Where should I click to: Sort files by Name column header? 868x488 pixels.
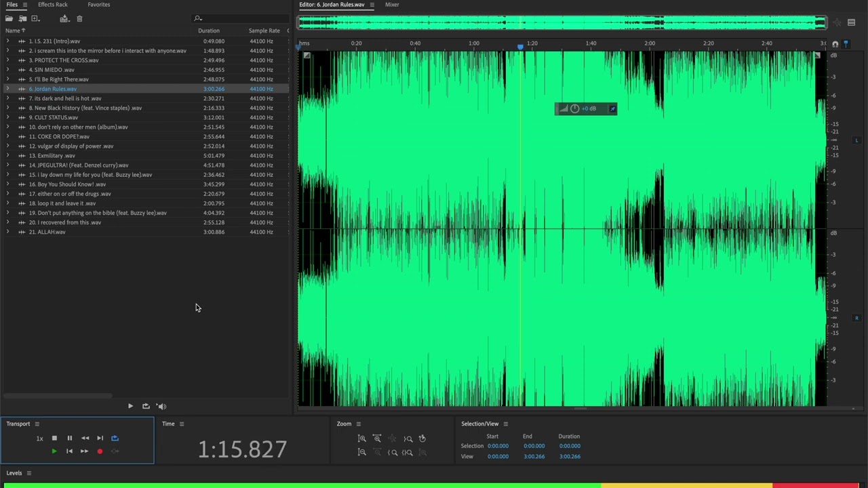tap(13, 30)
